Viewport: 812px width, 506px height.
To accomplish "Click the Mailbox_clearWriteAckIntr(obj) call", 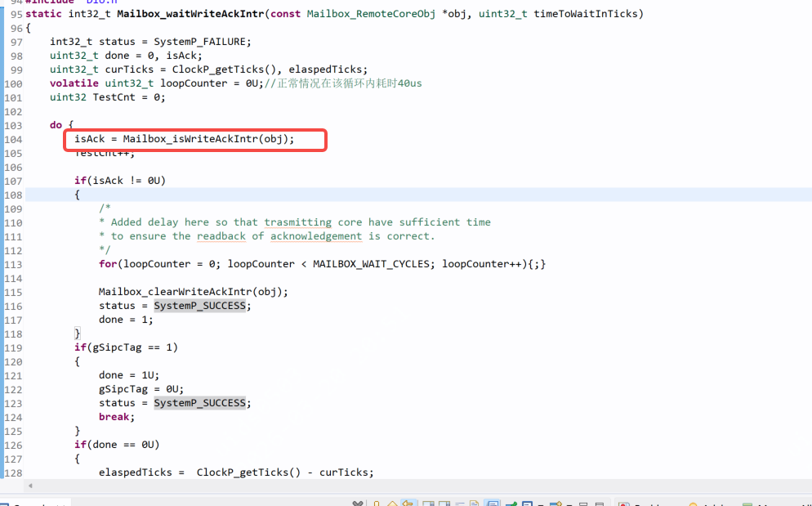I will pos(190,292).
